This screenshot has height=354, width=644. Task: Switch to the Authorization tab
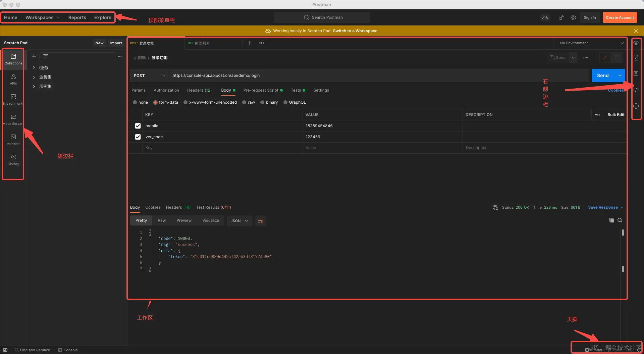click(x=166, y=90)
